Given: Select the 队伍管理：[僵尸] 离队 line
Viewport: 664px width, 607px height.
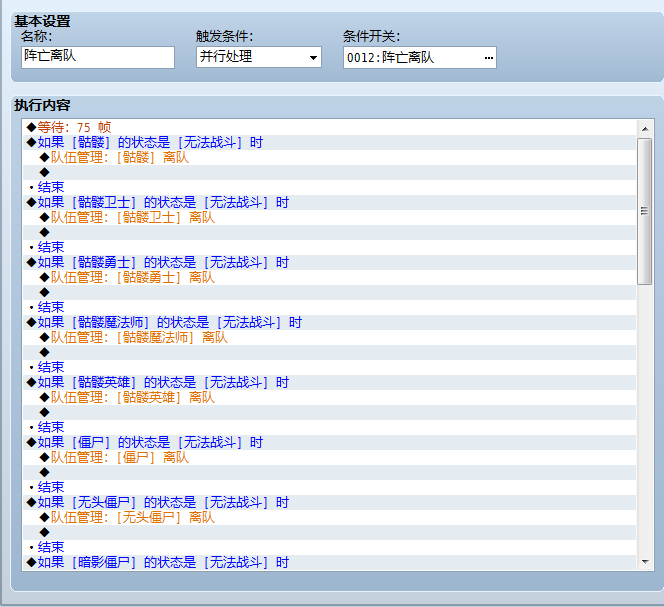Looking at the screenshot, I should [x=329, y=457].
